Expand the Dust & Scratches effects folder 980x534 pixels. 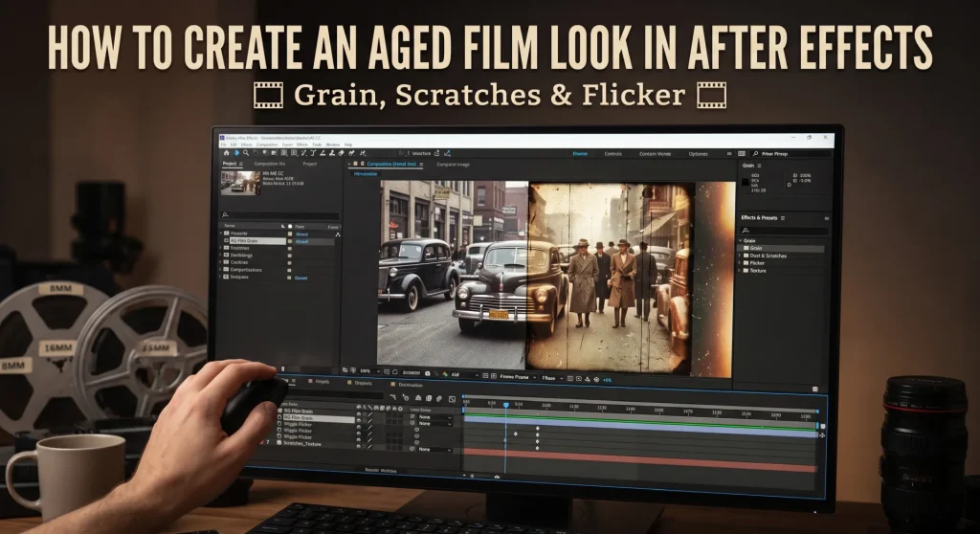point(740,256)
